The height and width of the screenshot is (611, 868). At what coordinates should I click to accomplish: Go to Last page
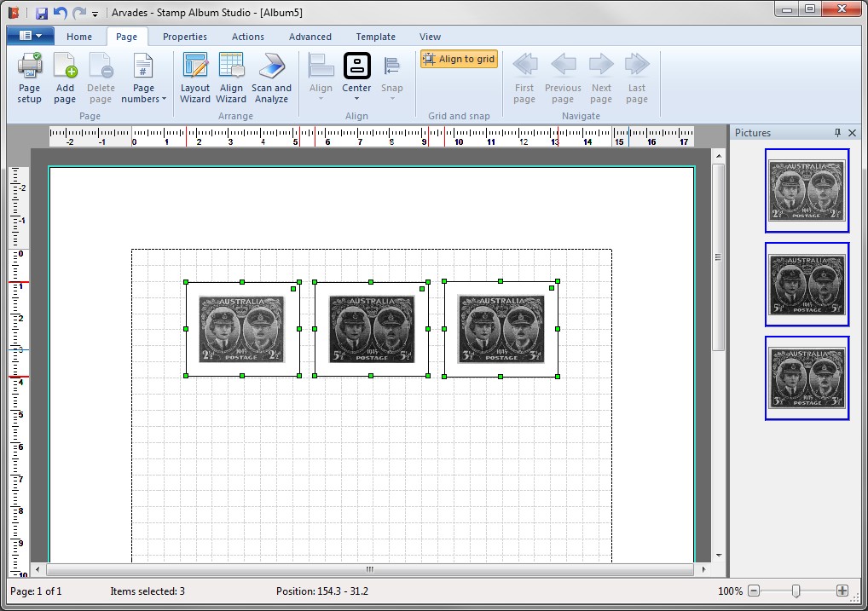pyautogui.click(x=637, y=78)
